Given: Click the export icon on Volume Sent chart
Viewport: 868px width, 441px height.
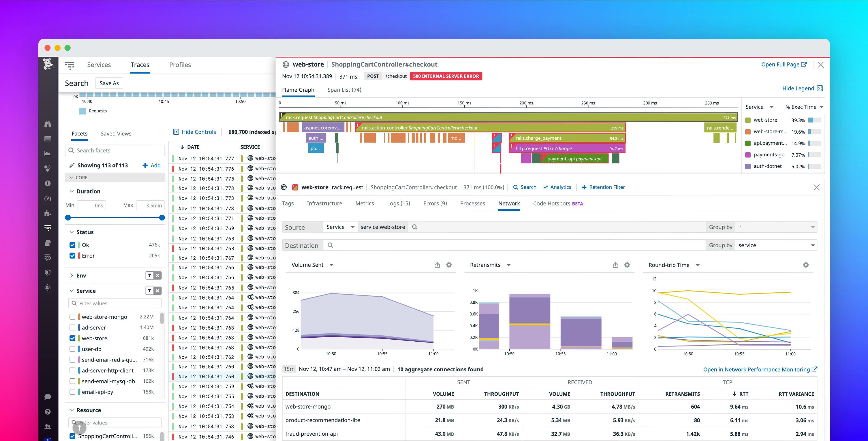Looking at the screenshot, I should click(x=437, y=265).
